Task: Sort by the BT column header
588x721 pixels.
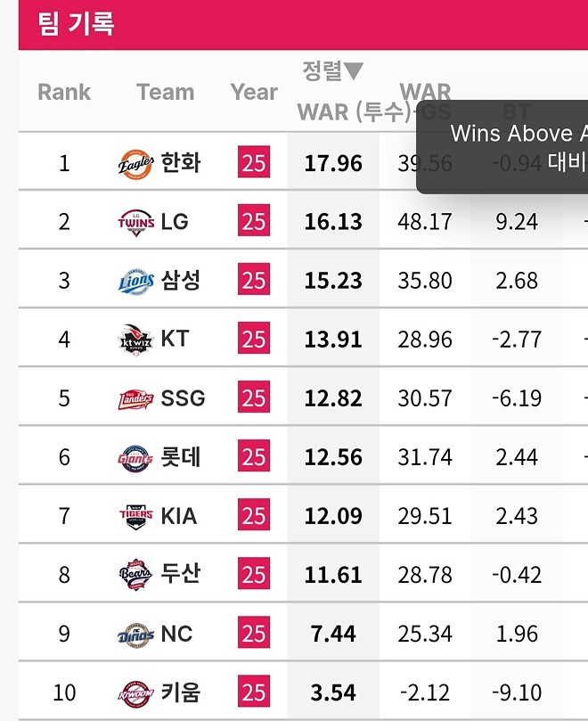Action: pos(518,111)
